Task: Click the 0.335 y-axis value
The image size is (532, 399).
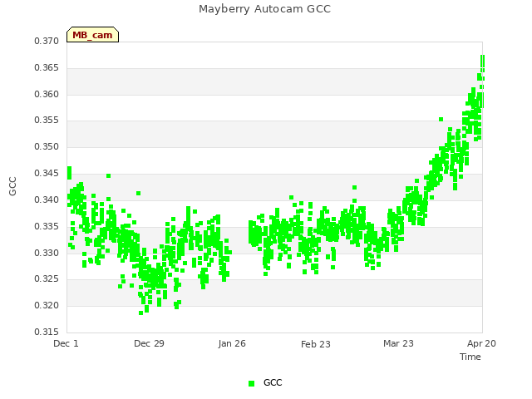Action: click(x=47, y=226)
